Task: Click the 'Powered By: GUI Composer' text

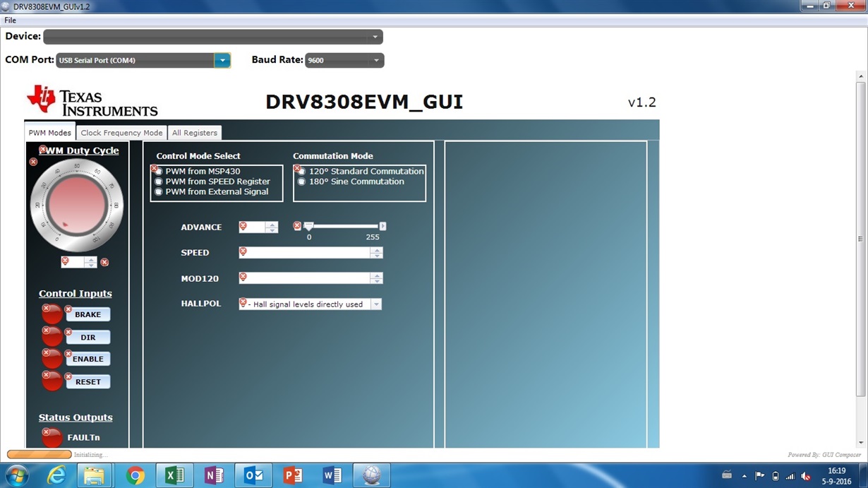Action: (824, 455)
